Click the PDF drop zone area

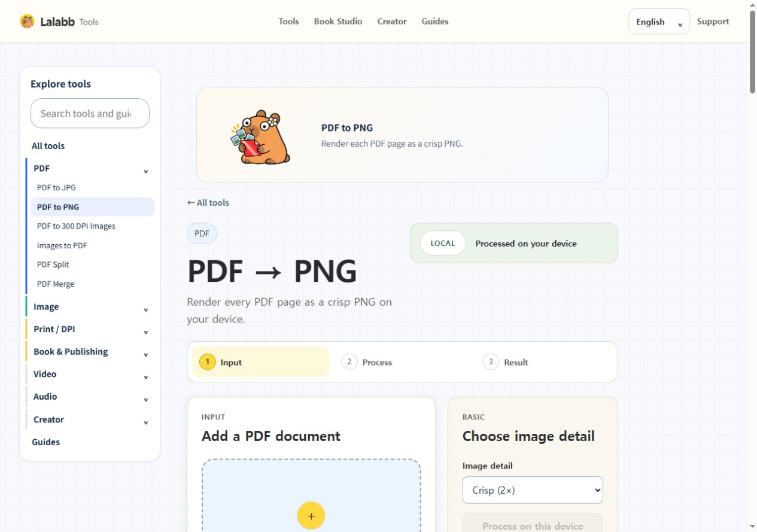(311, 495)
